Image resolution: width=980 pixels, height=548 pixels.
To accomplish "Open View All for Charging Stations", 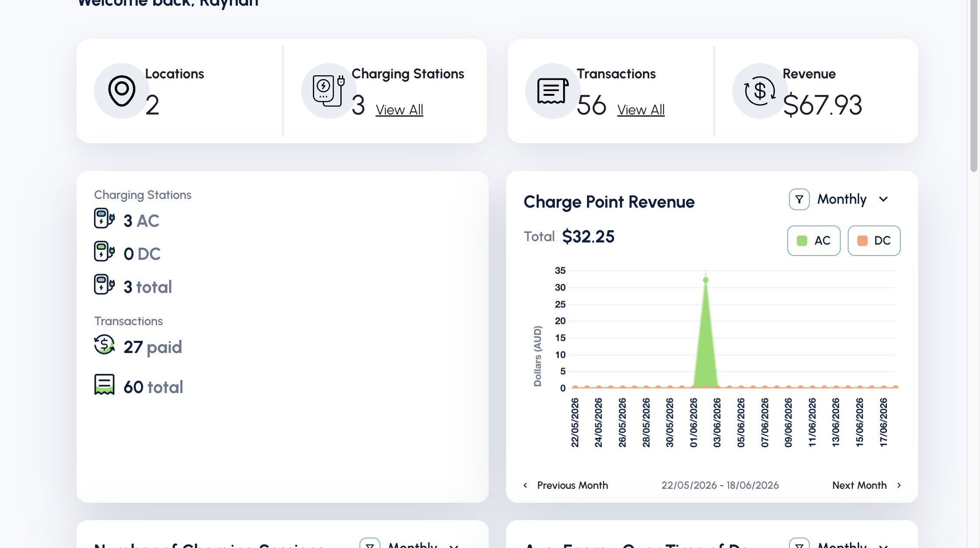I will [399, 110].
